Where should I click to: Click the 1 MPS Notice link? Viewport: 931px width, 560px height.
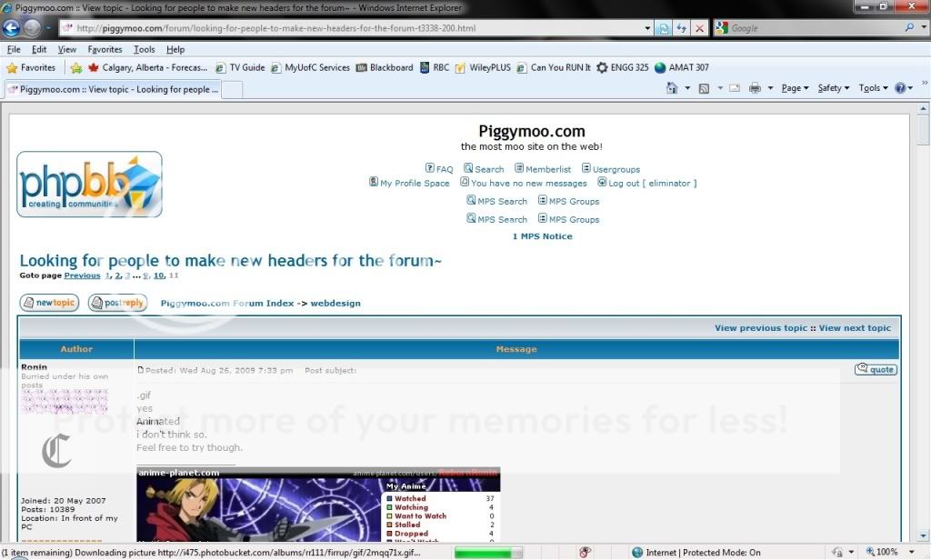tap(542, 235)
